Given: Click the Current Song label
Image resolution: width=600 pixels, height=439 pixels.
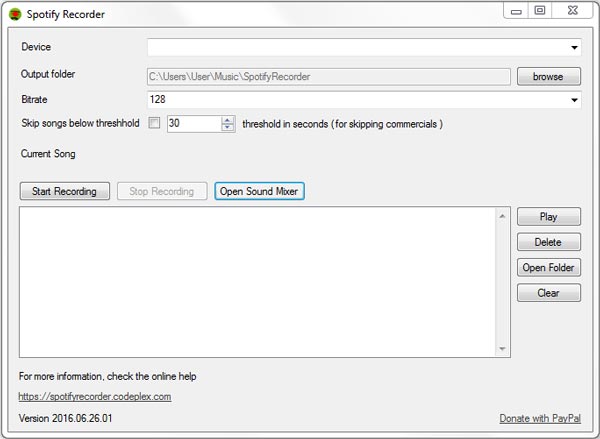Looking at the screenshot, I should pyautogui.click(x=48, y=154).
